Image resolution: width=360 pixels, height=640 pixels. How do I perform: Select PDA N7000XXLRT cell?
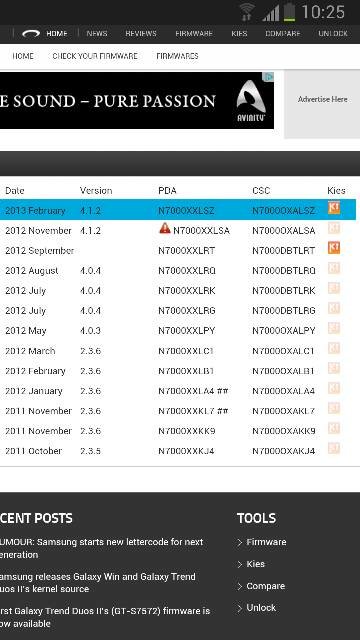(x=187, y=251)
